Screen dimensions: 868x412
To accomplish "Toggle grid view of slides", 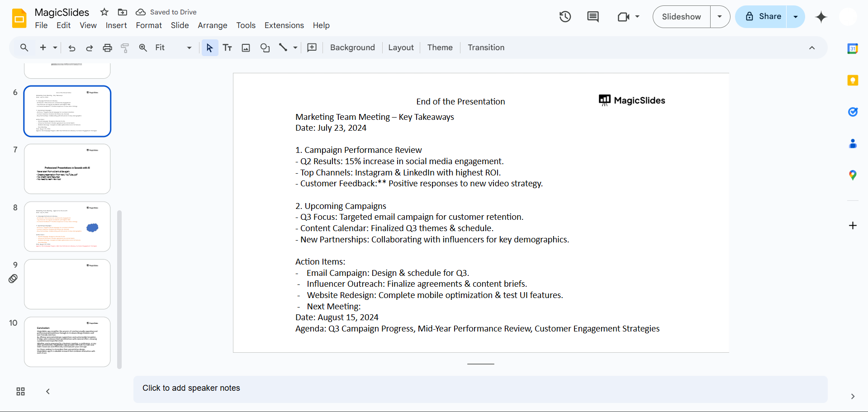I will [20, 392].
